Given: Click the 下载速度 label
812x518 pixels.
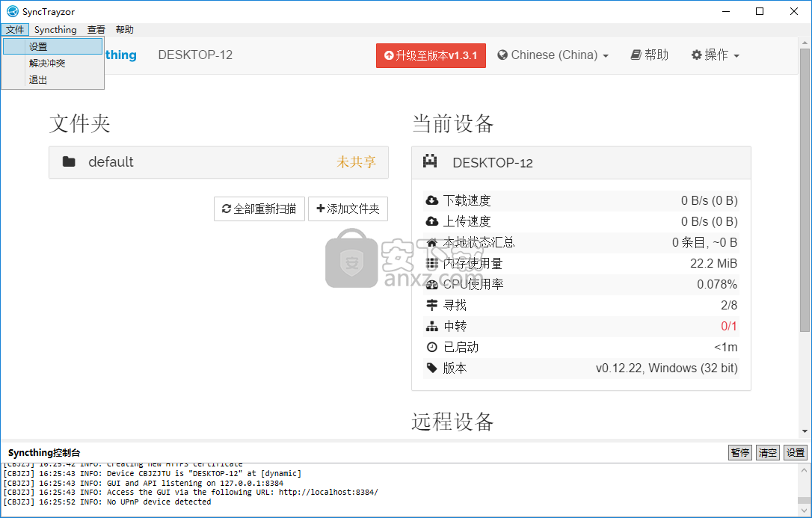Looking at the screenshot, I should coord(467,200).
